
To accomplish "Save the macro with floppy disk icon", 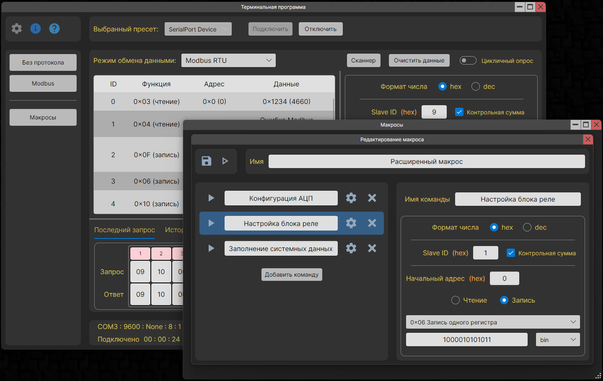I will point(207,161).
